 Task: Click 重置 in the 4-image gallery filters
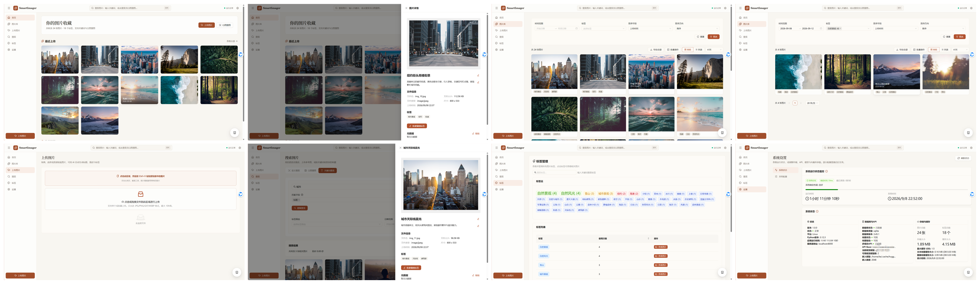[947, 37]
